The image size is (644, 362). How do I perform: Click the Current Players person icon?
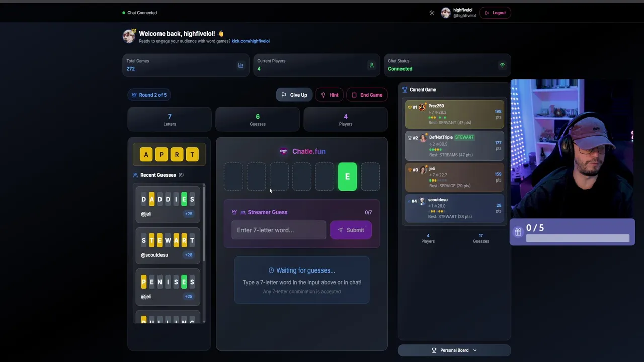pyautogui.click(x=371, y=65)
